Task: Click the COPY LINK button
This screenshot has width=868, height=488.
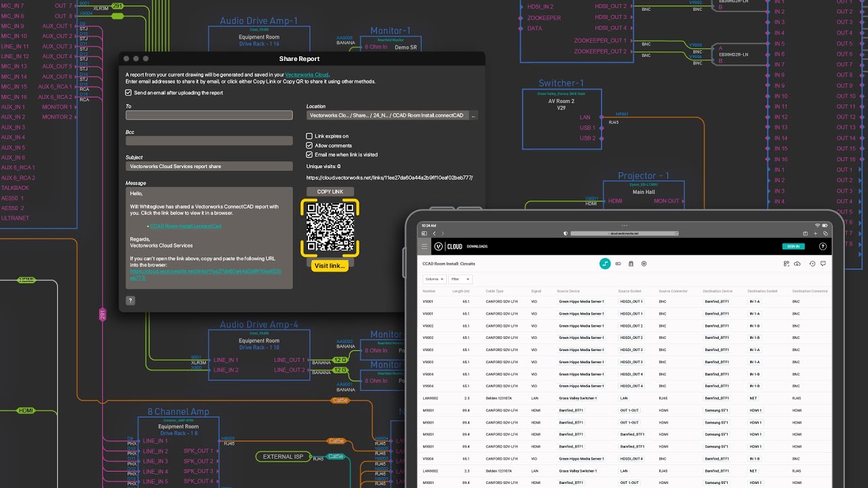Action: pos(330,192)
